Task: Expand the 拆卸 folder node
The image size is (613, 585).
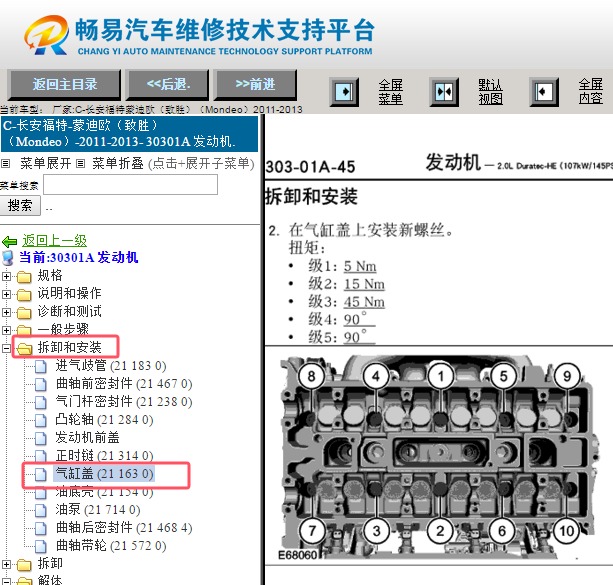Action: [x=6, y=564]
